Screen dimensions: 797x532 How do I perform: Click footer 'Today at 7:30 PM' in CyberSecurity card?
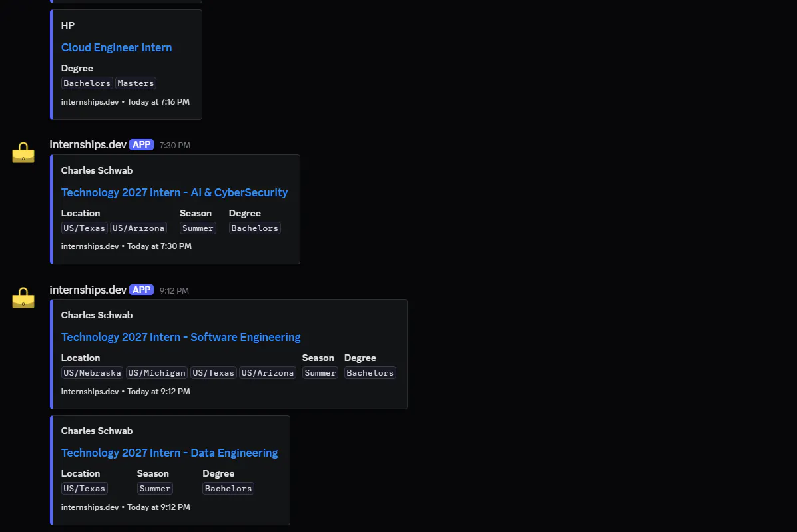(x=160, y=246)
